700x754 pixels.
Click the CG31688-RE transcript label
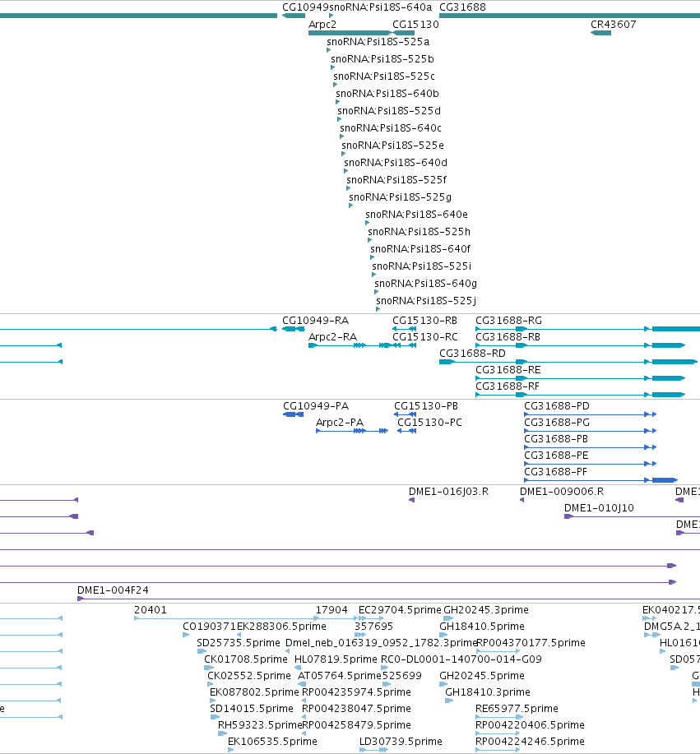coord(508,370)
